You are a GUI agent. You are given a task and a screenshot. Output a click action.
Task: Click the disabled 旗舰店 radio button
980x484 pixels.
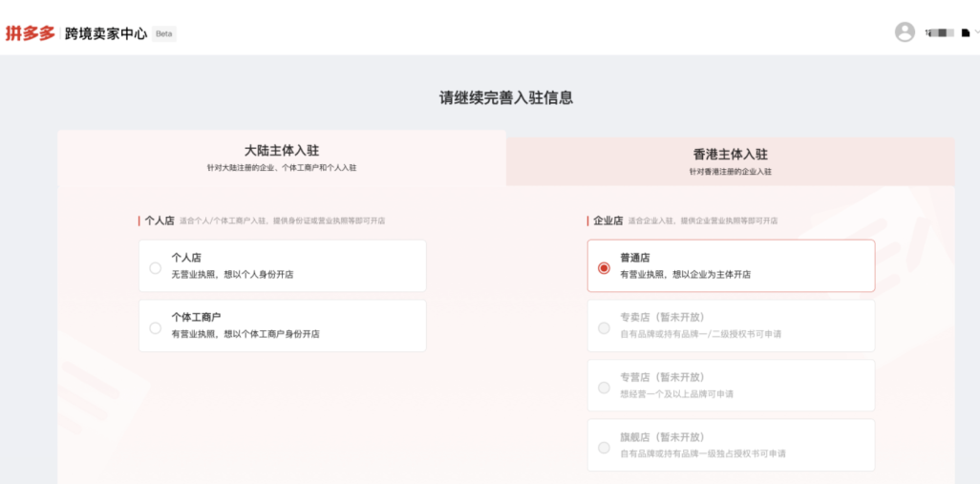(604, 448)
